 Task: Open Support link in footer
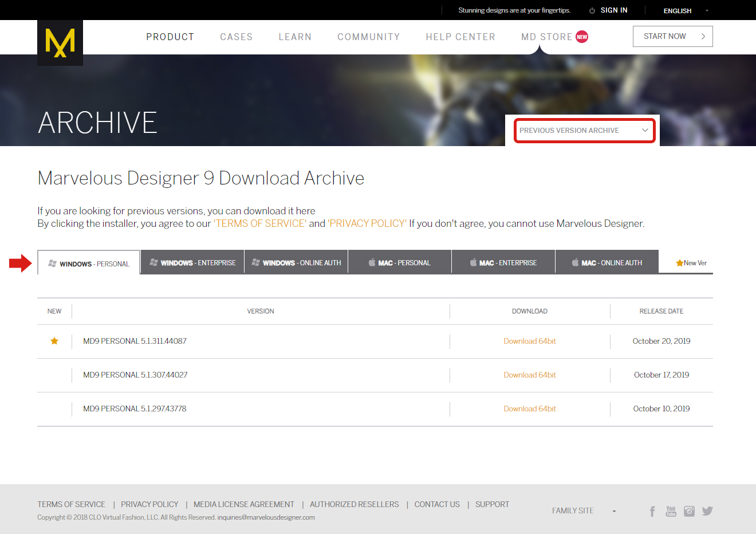tap(492, 504)
